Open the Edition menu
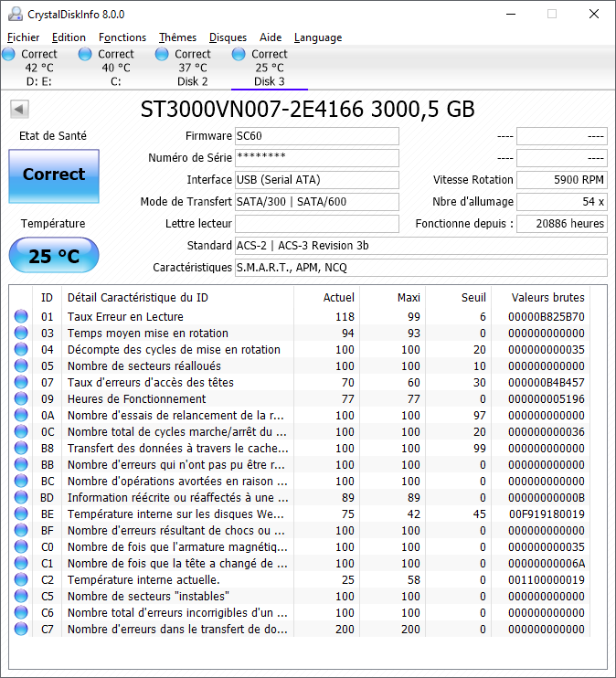Screen dimensions: 616x678 pyautogui.click(x=69, y=37)
